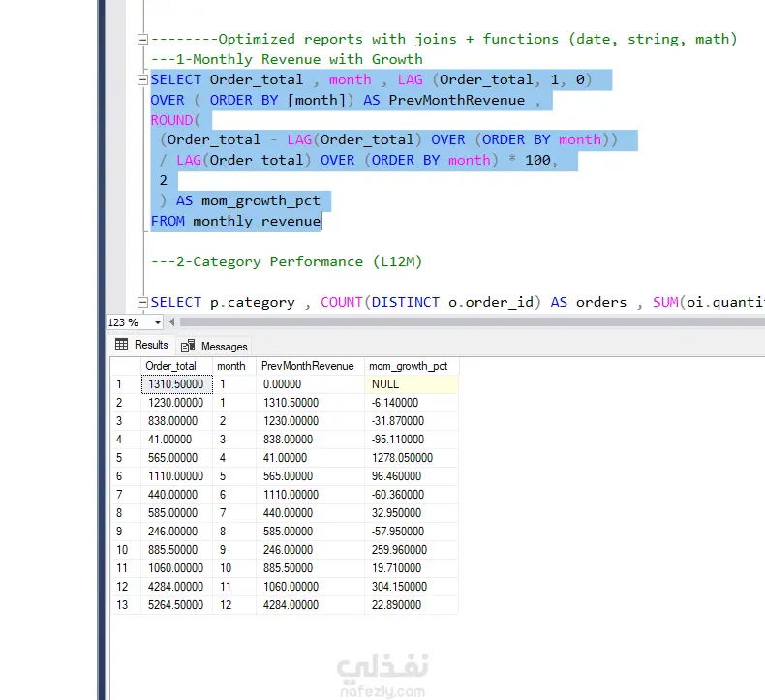Click the 259.960000 growth cell
The width and height of the screenshot is (765, 700).
click(412, 550)
